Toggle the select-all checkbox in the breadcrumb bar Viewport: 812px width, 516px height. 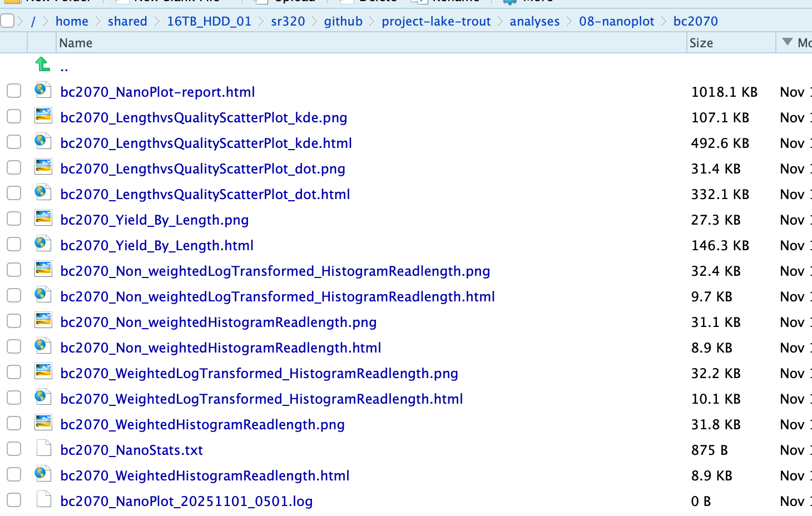[x=7, y=21]
